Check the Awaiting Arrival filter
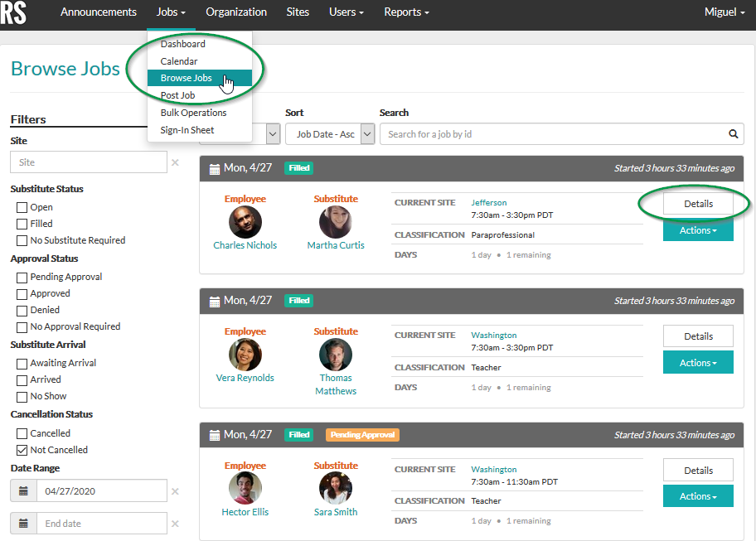The width and height of the screenshot is (756, 541). tap(22, 364)
